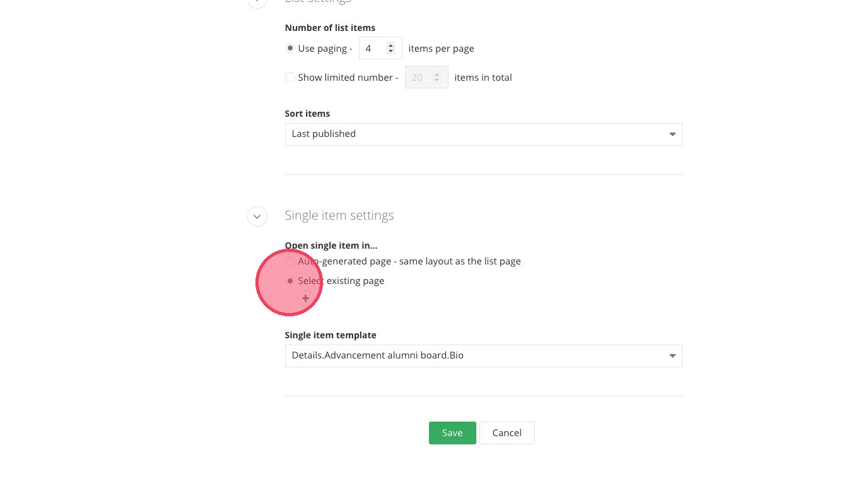
Task: Click the Show limited number label text
Action: click(348, 78)
